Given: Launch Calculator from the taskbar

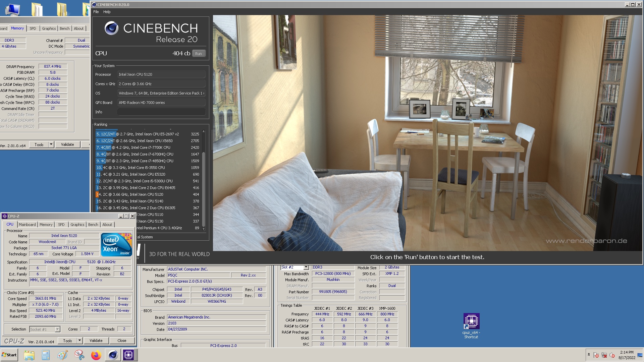Looking at the screenshot, I should click(46, 355).
